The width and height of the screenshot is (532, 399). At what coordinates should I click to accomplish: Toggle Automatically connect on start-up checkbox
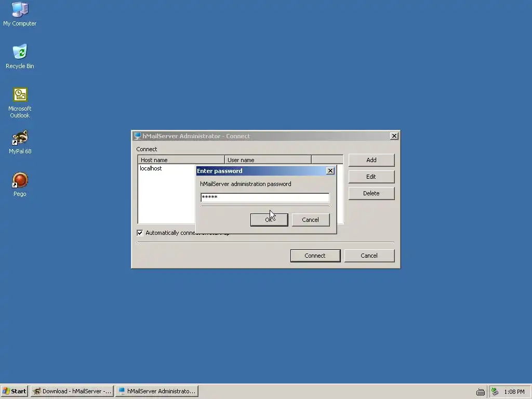(140, 233)
